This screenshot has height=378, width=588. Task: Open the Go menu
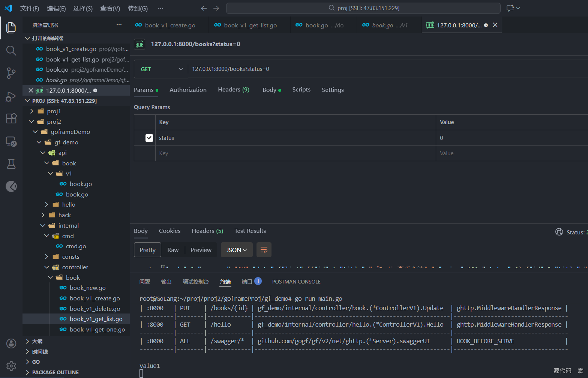[138, 8]
